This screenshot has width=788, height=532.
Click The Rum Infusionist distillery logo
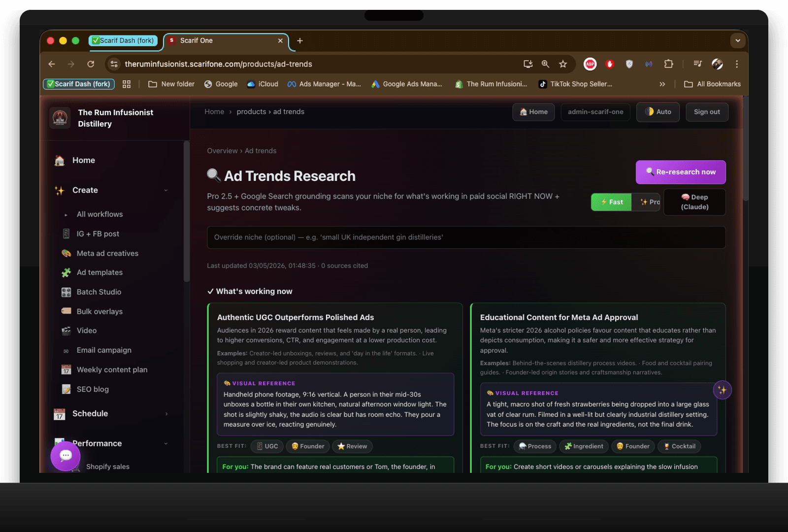click(x=60, y=118)
